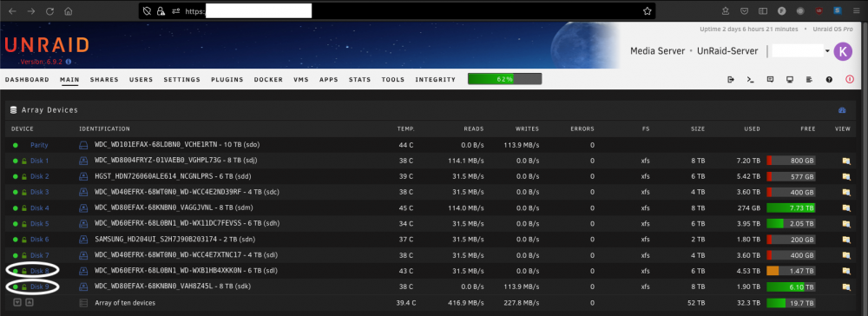Open the browser hamburger menu

coord(857,10)
